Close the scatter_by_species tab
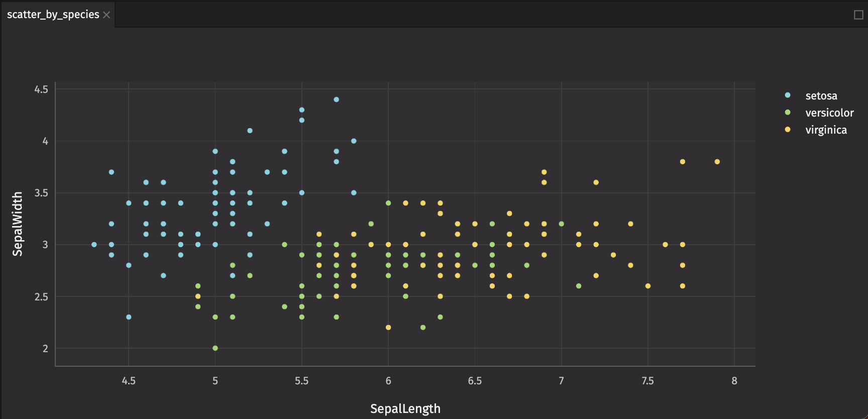Image resolution: width=868 pixels, height=419 pixels. (106, 15)
